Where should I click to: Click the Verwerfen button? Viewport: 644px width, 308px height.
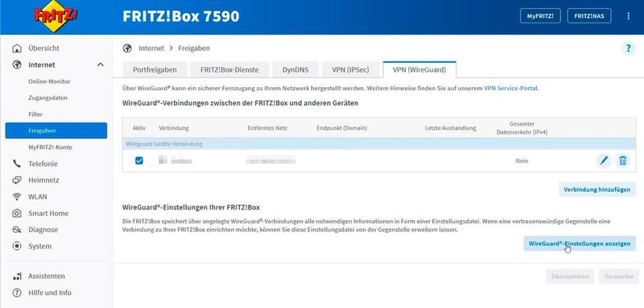[618, 277]
